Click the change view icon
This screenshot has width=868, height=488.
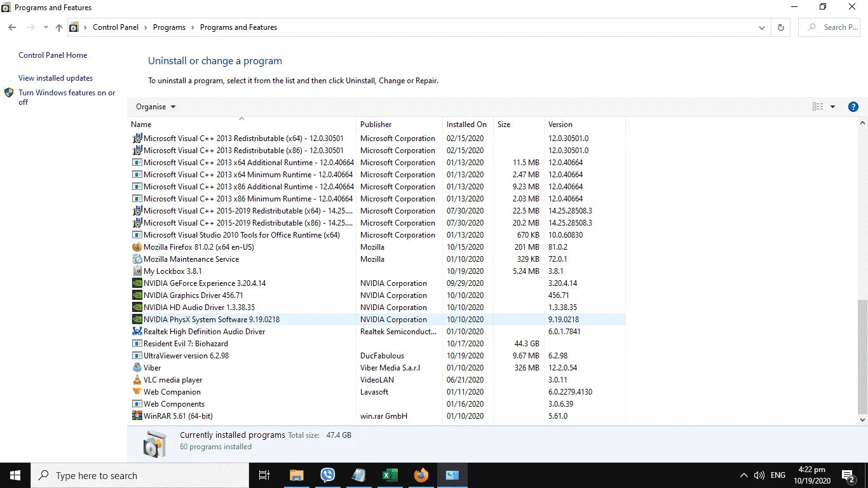click(818, 107)
